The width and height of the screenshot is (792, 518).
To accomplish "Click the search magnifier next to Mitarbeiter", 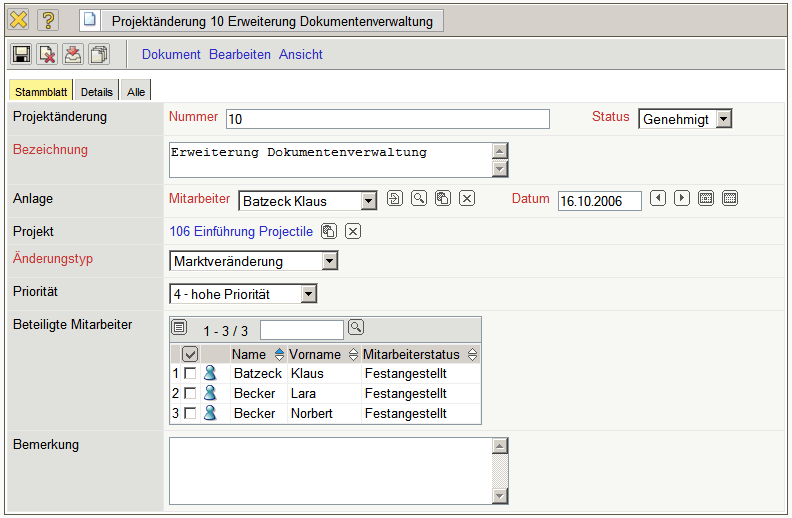I will (419, 198).
